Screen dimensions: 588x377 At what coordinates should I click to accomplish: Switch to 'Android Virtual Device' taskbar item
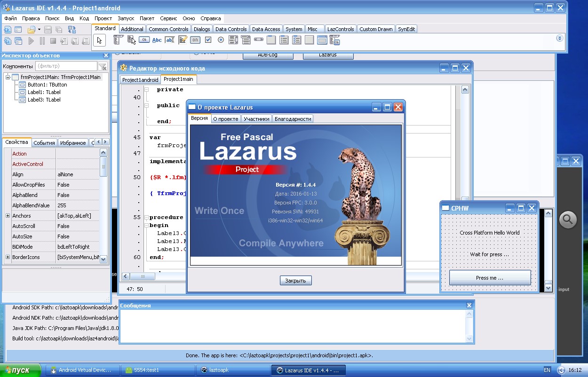82,370
